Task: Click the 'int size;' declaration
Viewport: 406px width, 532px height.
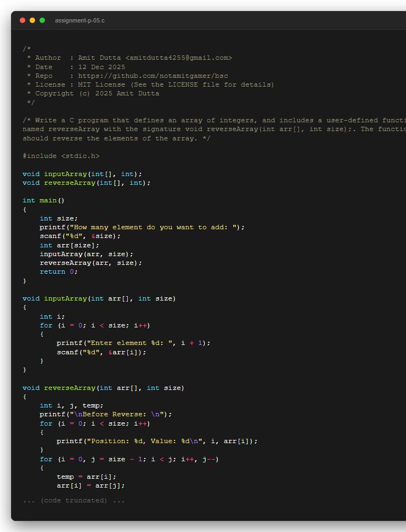Action: click(x=59, y=218)
